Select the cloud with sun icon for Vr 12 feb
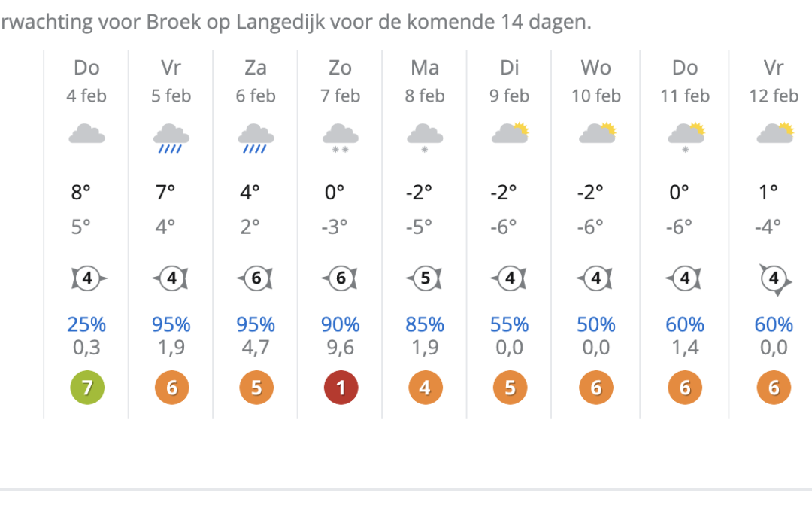The image size is (812, 508). (x=774, y=132)
